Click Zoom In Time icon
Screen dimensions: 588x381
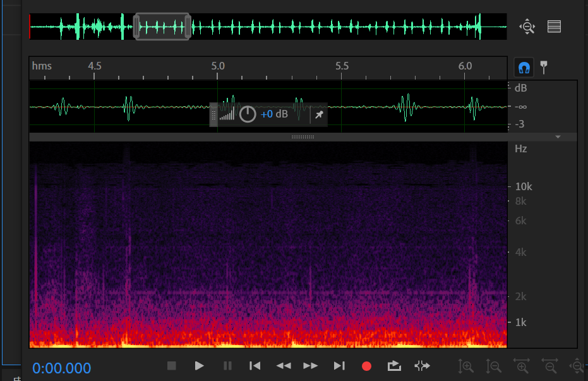click(x=522, y=365)
